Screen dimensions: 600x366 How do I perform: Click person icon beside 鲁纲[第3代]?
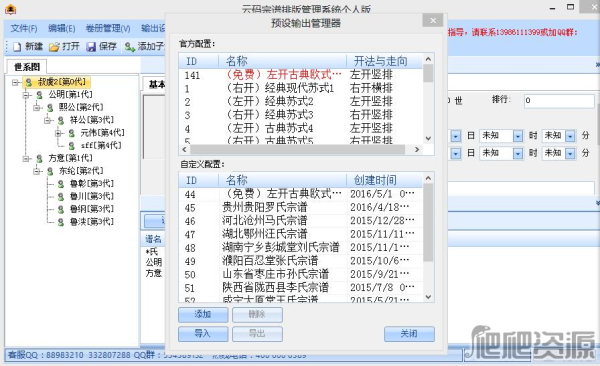pyautogui.click(x=60, y=209)
